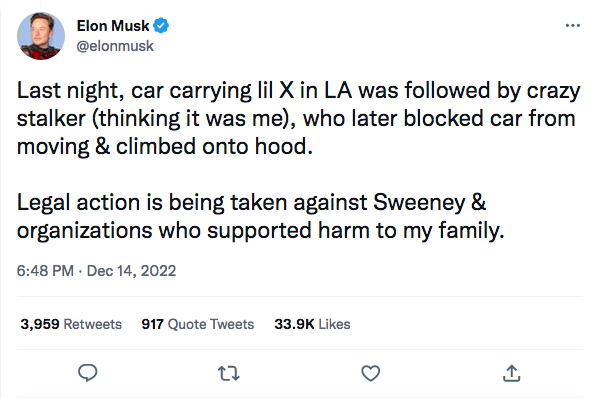Click the Elon Musk display name
The width and height of the screenshot is (598, 398).
click(113, 26)
